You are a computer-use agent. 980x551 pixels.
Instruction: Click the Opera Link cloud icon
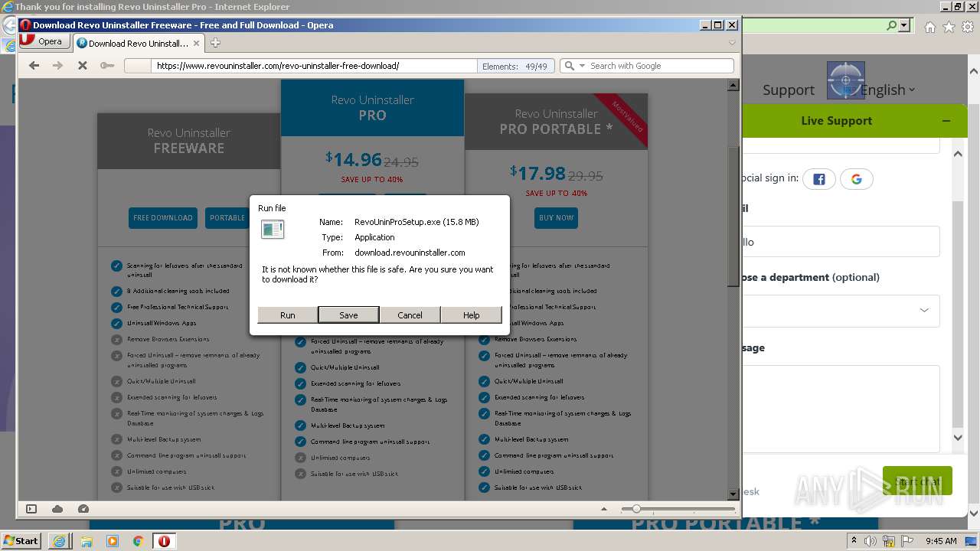pyautogui.click(x=57, y=509)
